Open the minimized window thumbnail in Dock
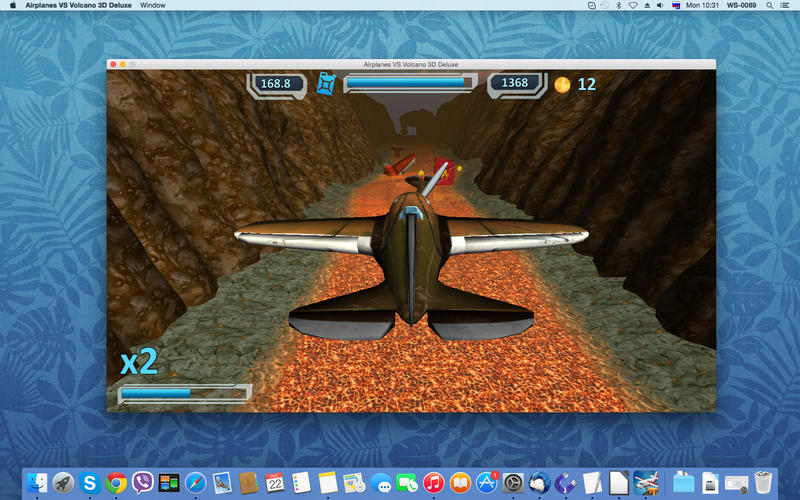 coord(736,483)
